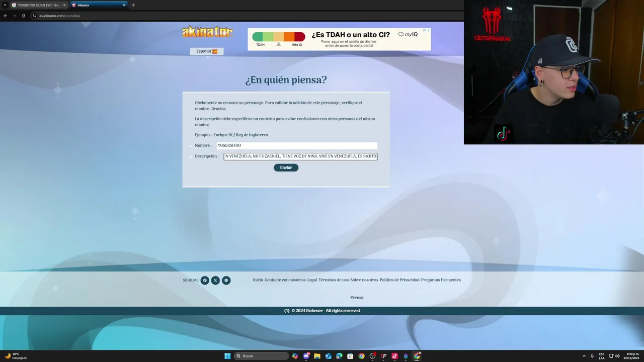This screenshot has width=644, height=362.
Task: Open a new browser tab
Action: pos(133,5)
